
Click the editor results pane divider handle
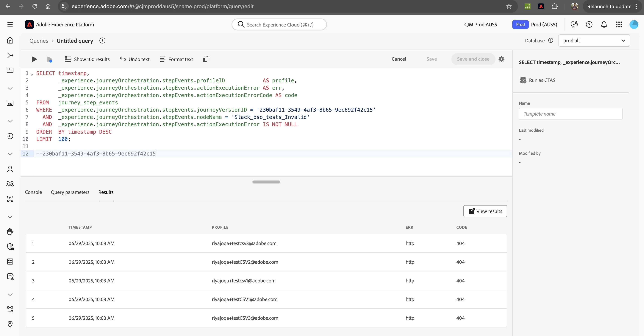266,182
